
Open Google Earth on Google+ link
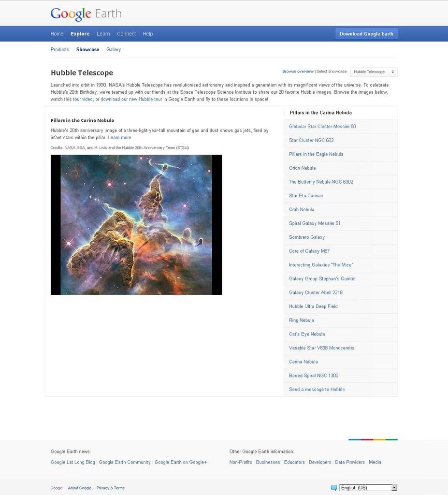coord(181,463)
